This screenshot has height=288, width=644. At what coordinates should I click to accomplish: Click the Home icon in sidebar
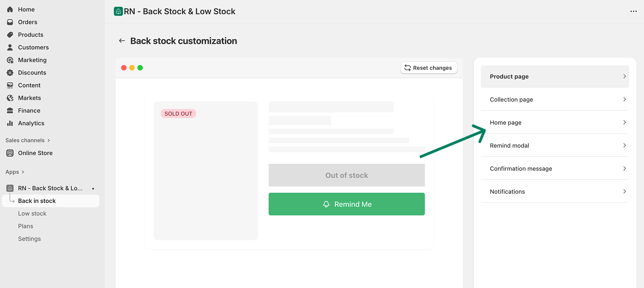click(10, 9)
